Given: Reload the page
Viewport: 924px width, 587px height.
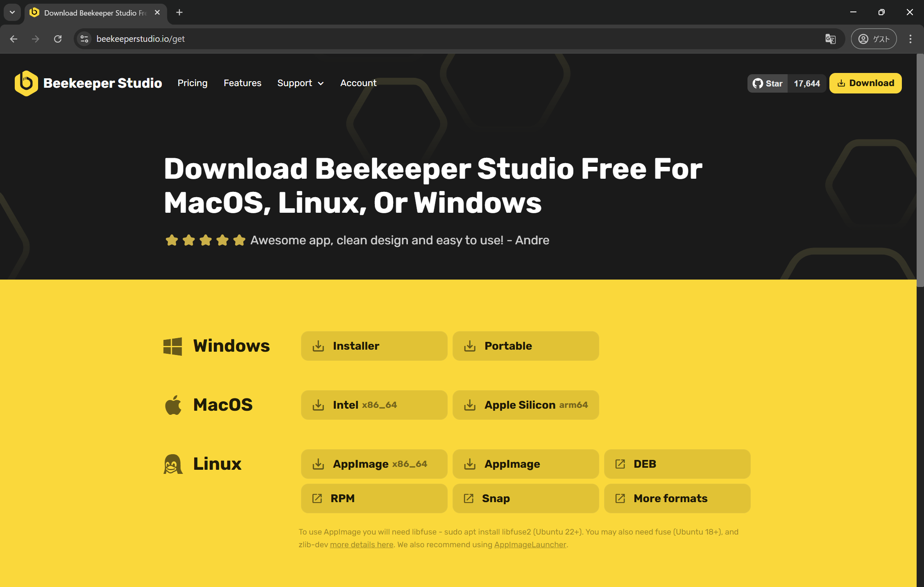Looking at the screenshot, I should (x=58, y=39).
